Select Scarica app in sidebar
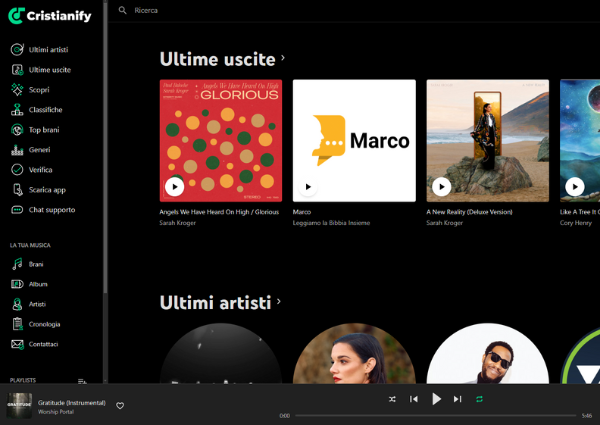Image resolution: width=600 pixels, height=425 pixels. pos(47,190)
